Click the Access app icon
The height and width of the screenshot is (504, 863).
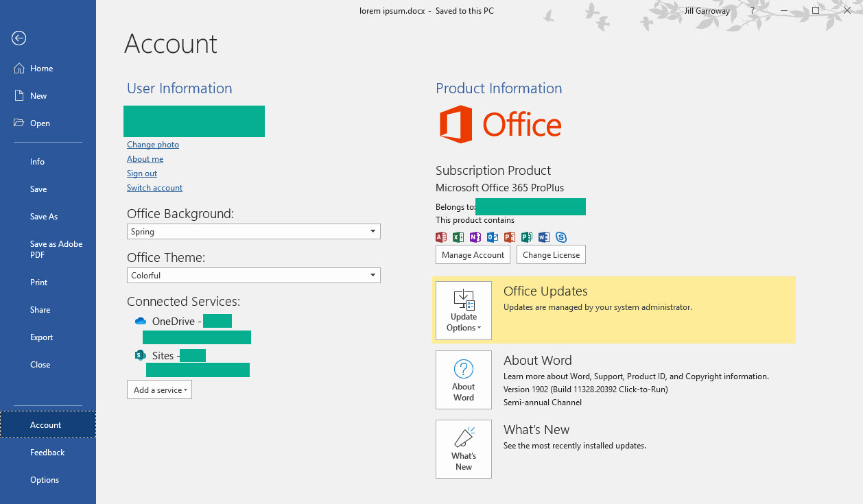(441, 237)
